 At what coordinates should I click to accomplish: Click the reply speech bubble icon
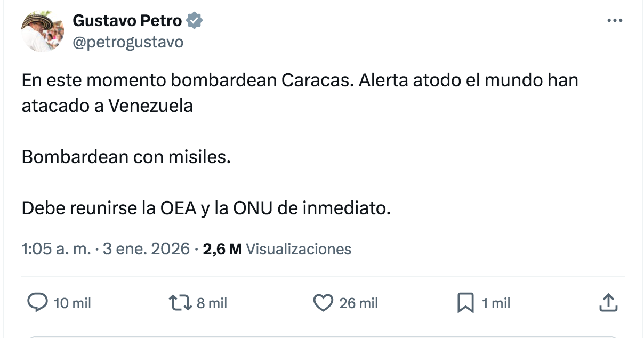tap(37, 303)
